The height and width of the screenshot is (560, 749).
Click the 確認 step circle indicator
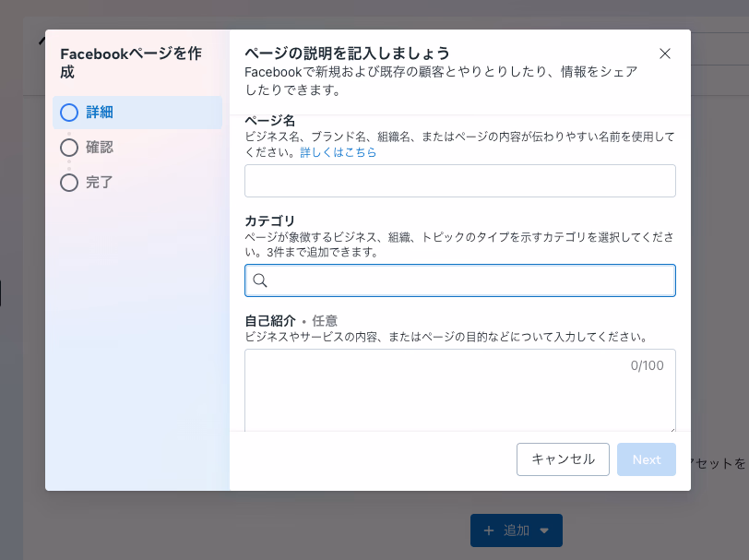(69, 148)
